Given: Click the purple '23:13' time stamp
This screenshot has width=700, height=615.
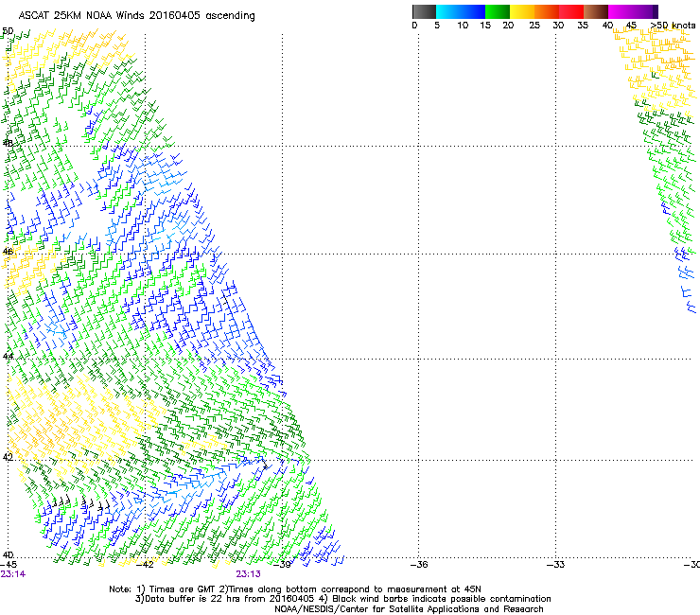Looking at the screenshot, I should [248, 574].
